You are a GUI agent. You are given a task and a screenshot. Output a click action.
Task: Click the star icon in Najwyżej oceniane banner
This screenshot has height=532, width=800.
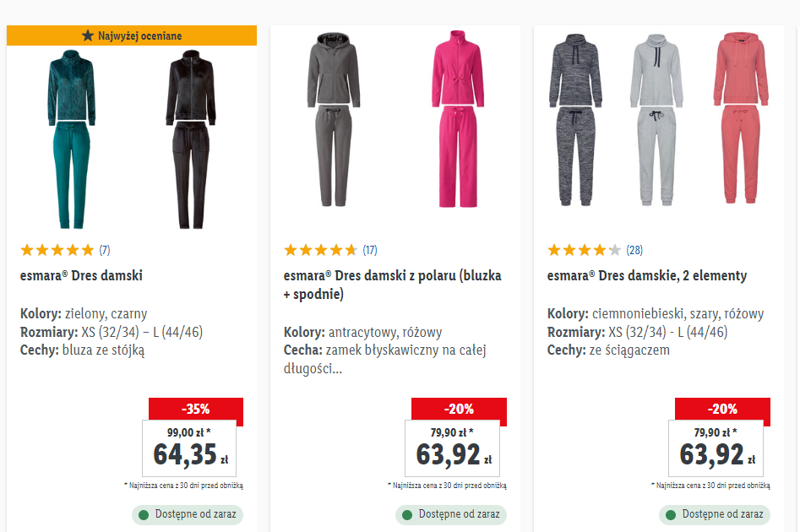(88, 35)
